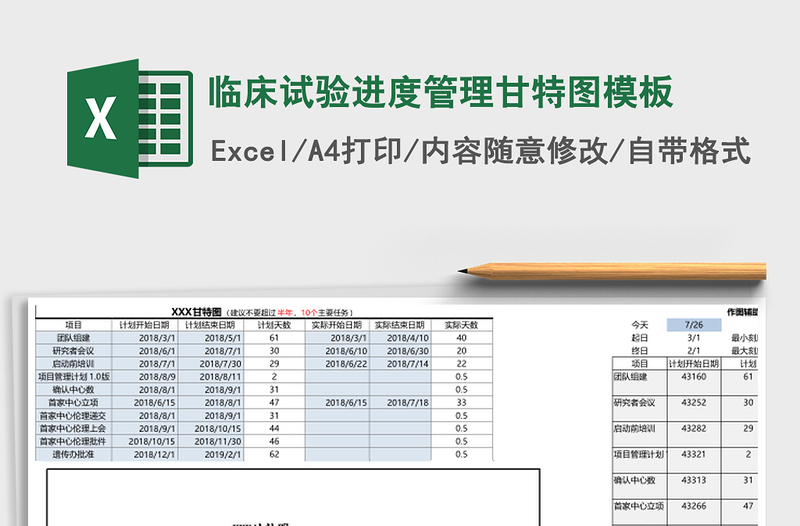This screenshot has width=800, height=526.
Task: Select actual start date 2018/6/22 cell
Action: (x=337, y=364)
